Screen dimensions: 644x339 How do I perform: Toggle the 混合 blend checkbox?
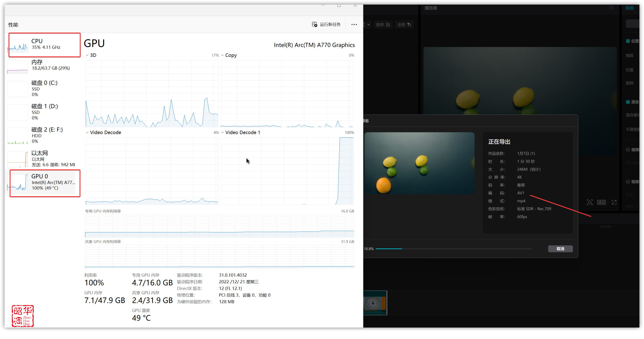[628, 102]
